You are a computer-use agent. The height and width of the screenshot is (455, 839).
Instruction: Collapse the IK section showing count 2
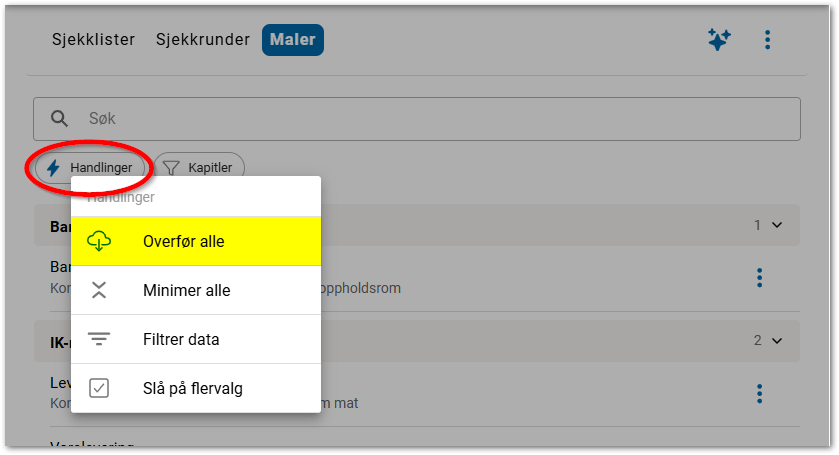pyautogui.click(x=778, y=340)
